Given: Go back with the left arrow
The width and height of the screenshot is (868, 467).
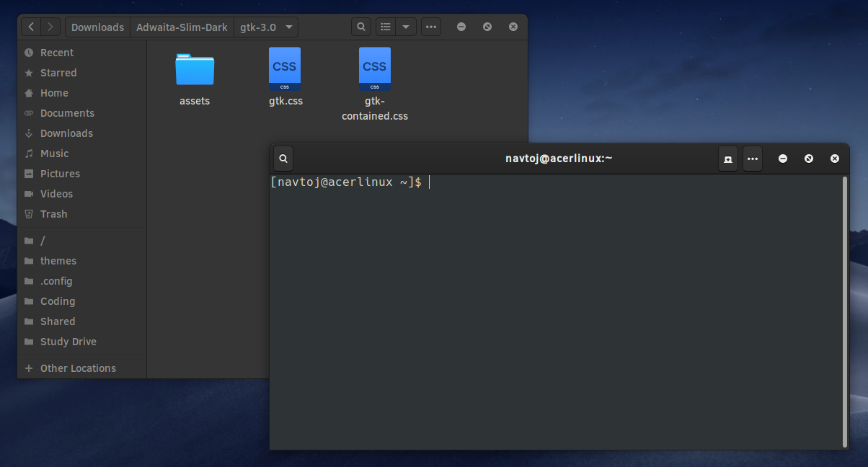Looking at the screenshot, I should pyautogui.click(x=31, y=27).
